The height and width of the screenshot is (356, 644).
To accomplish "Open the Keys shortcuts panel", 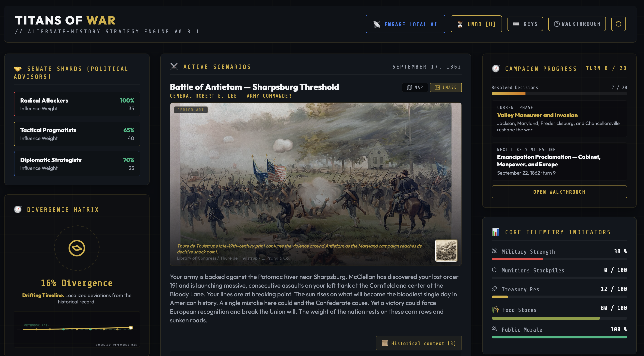I will click(x=525, y=24).
